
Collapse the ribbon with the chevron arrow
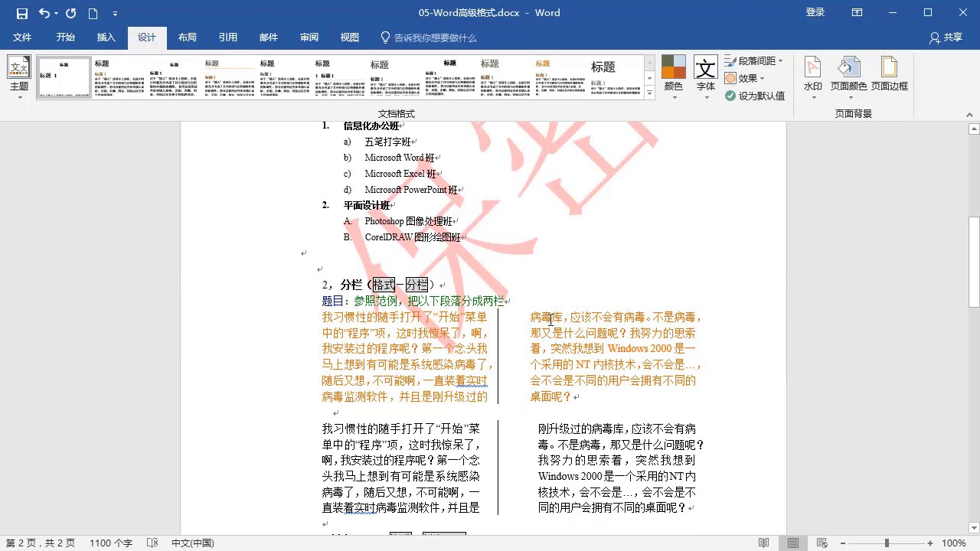tap(970, 113)
